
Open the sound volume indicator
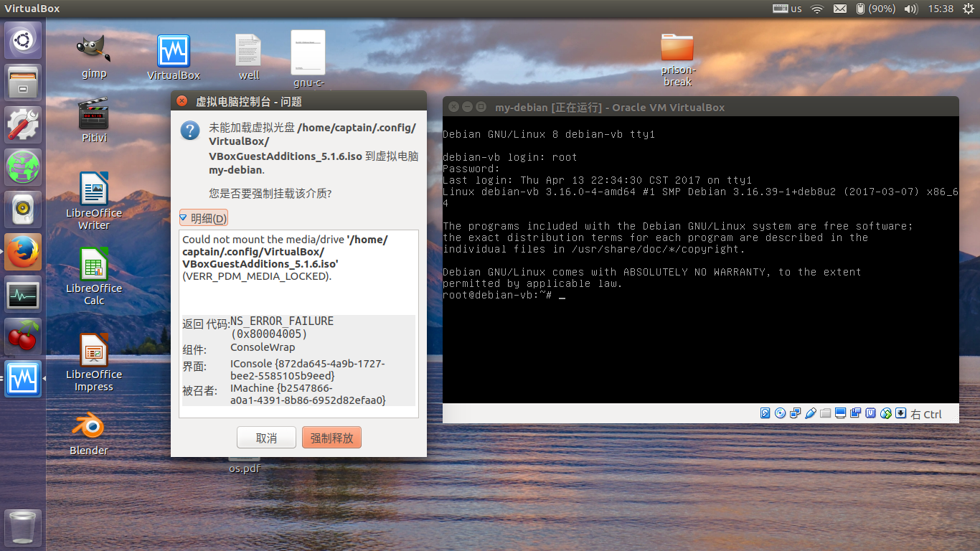[911, 9]
